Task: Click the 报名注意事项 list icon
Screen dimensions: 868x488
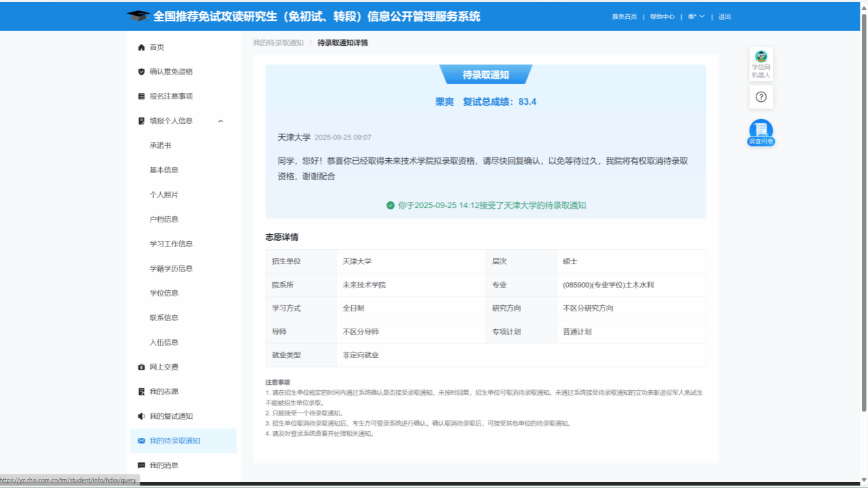Action: [x=142, y=97]
